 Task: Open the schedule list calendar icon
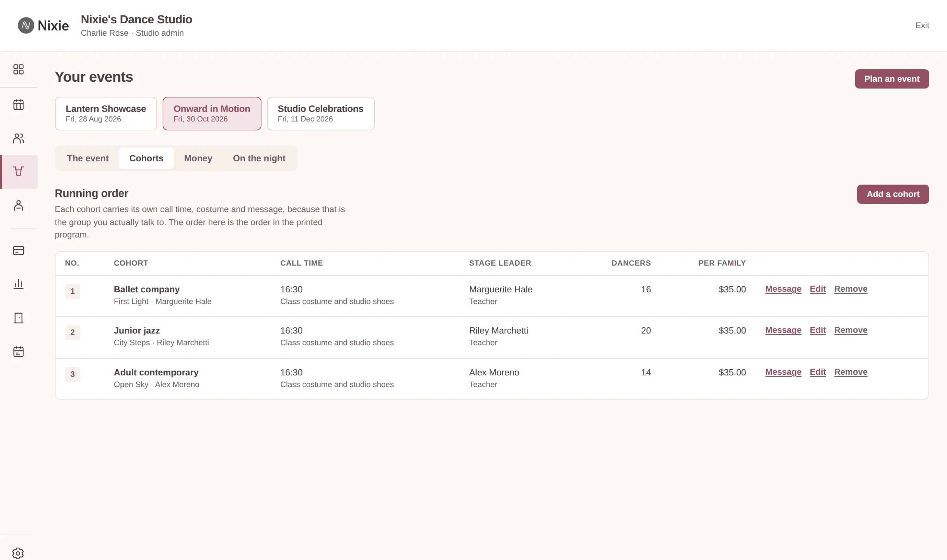coord(19,352)
